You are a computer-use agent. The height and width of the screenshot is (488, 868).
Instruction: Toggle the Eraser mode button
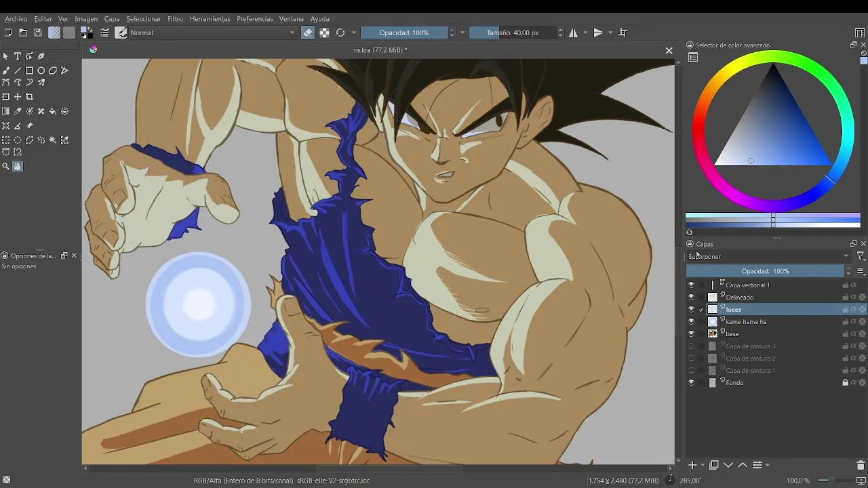(x=308, y=33)
